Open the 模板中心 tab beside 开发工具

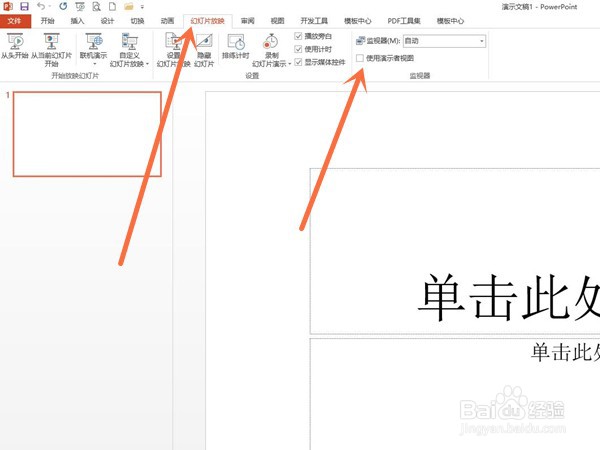point(357,21)
